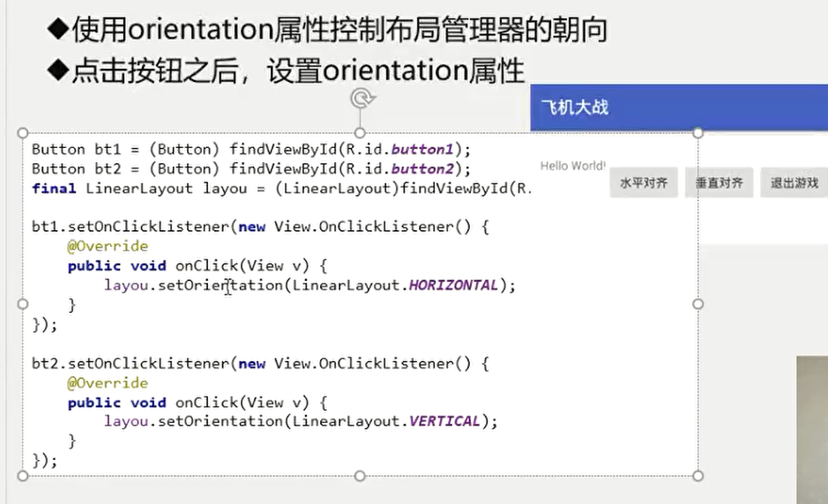
Task: Click the 水平对齐 button in the app preview
Action: click(644, 183)
